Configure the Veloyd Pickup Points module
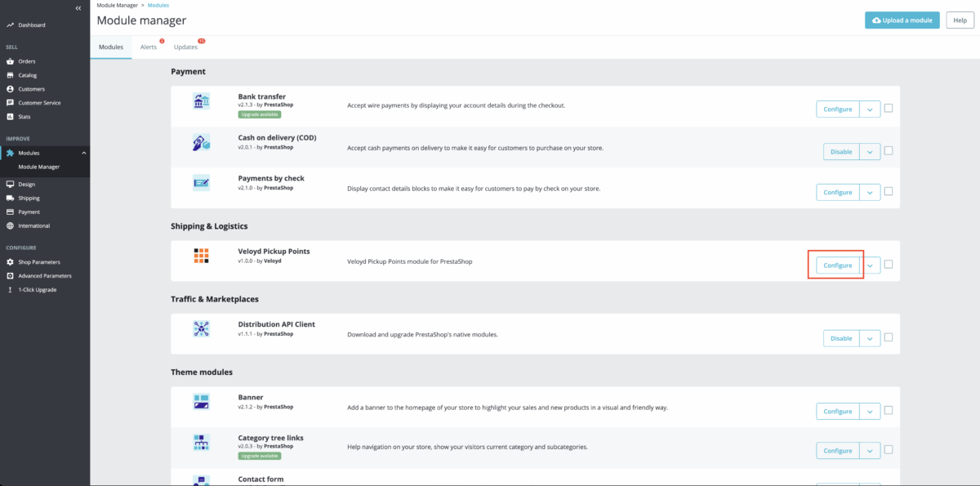This screenshot has height=486, width=980. [838, 265]
